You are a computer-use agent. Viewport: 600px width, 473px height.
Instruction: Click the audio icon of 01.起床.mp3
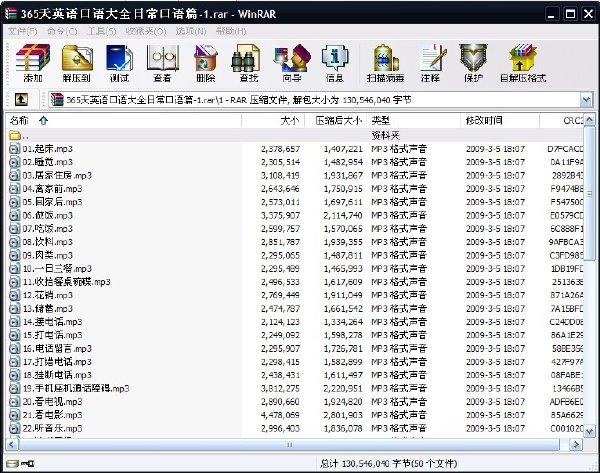point(14,149)
